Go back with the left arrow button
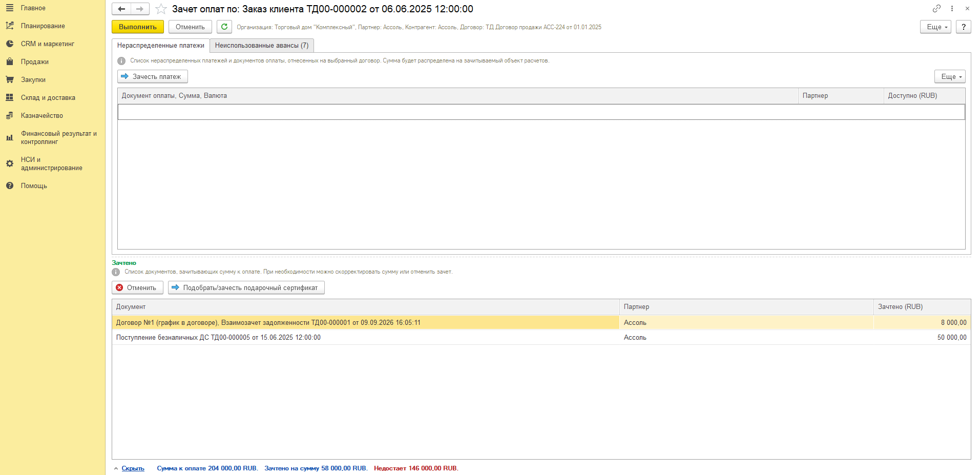This screenshot has width=980, height=475. coord(121,9)
